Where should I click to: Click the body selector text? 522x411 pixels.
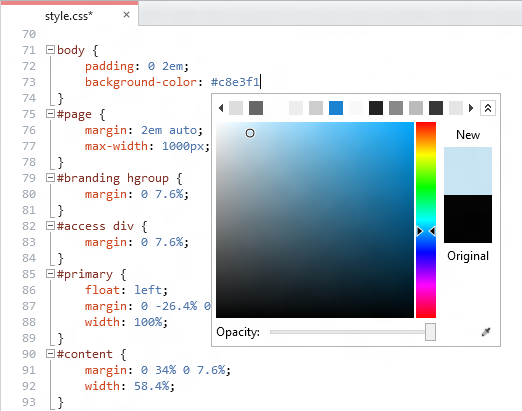tap(71, 50)
